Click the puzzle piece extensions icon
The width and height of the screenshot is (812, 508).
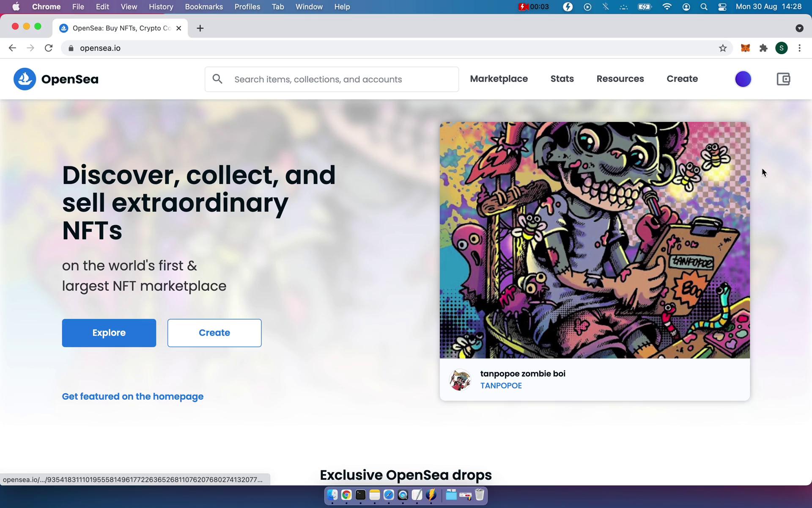click(763, 48)
